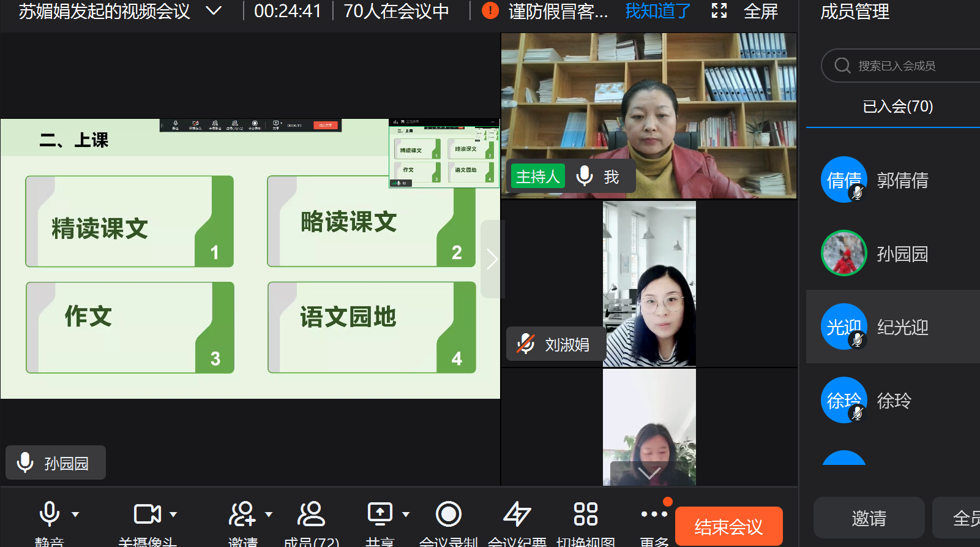Enter fullscreen with the 全屏 icon
Viewport: 980px width, 547px height.
click(719, 10)
